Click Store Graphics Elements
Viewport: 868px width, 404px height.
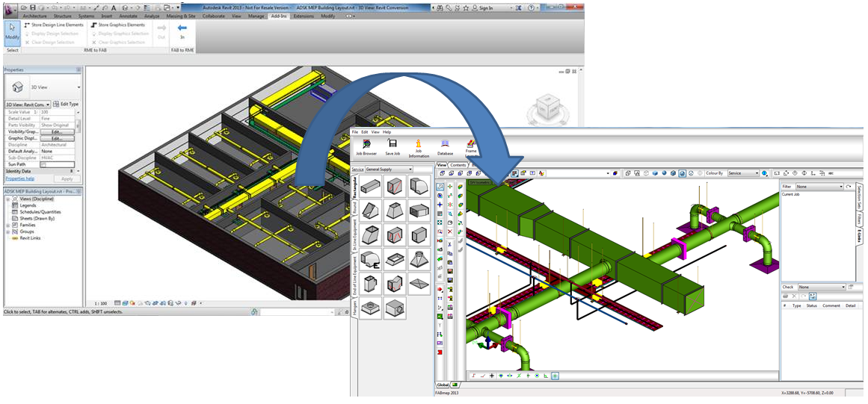[118, 25]
